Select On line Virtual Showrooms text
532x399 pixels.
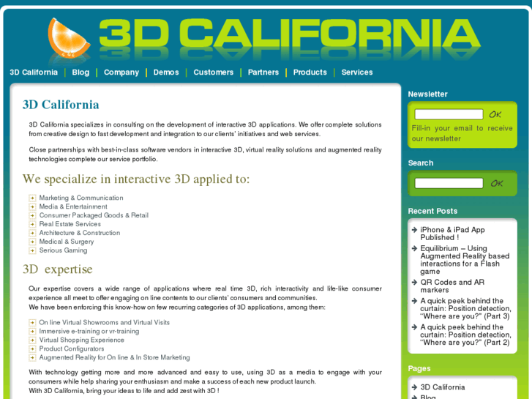(104, 323)
